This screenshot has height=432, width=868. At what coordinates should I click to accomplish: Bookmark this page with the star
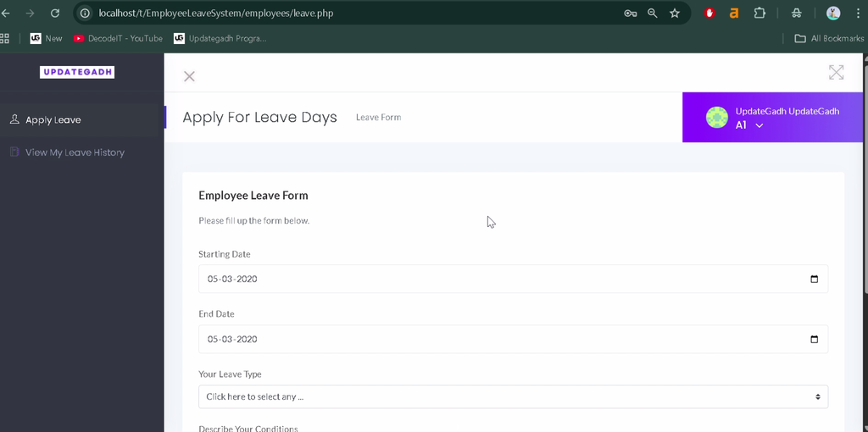674,14
